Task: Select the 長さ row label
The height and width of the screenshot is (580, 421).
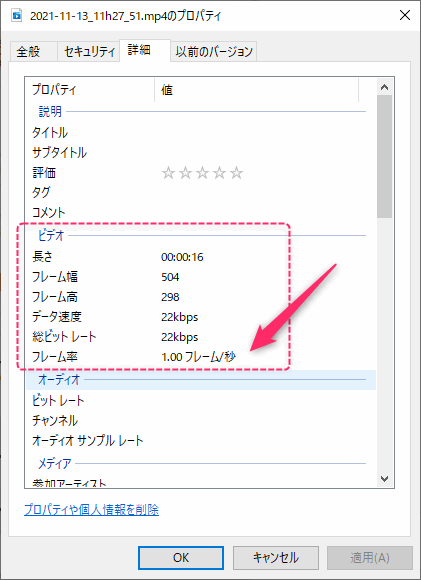Action: pyautogui.click(x=42, y=256)
